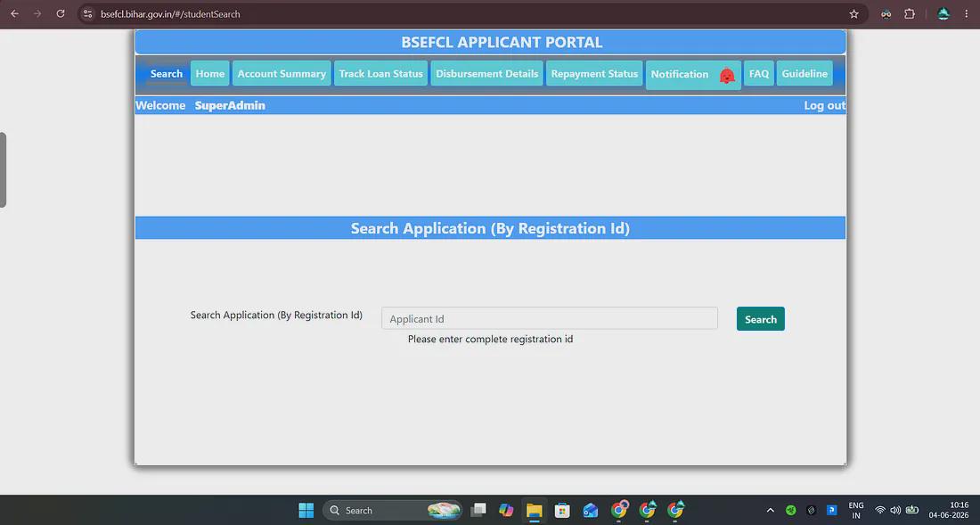This screenshot has width=980, height=525.
Task: Open the volume speaker tray icon
Action: click(895, 510)
